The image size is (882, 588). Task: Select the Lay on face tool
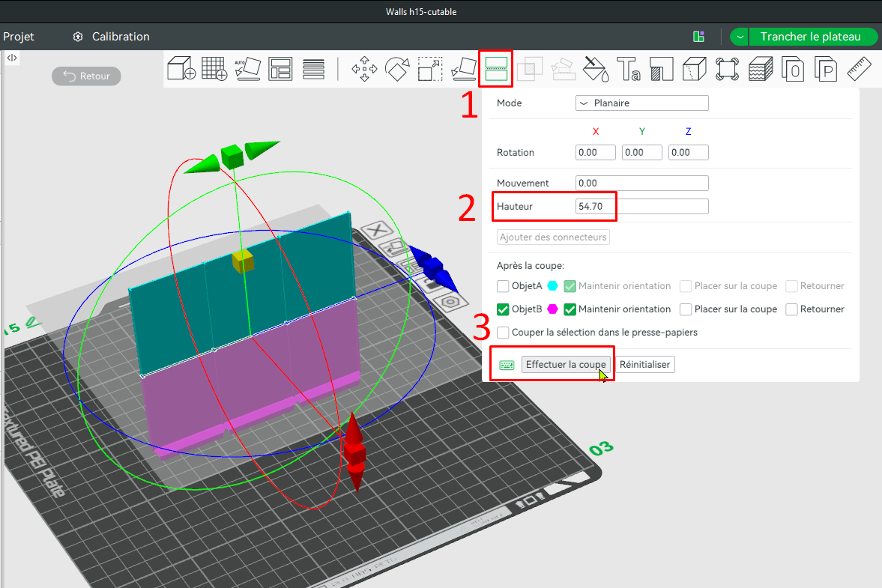[464, 69]
